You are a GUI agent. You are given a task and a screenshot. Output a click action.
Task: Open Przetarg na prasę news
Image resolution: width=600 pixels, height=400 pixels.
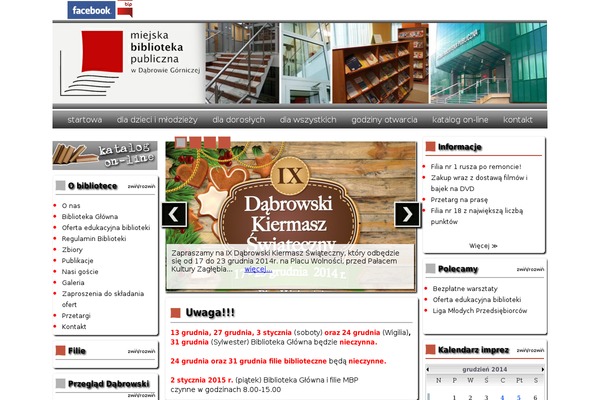(459, 200)
